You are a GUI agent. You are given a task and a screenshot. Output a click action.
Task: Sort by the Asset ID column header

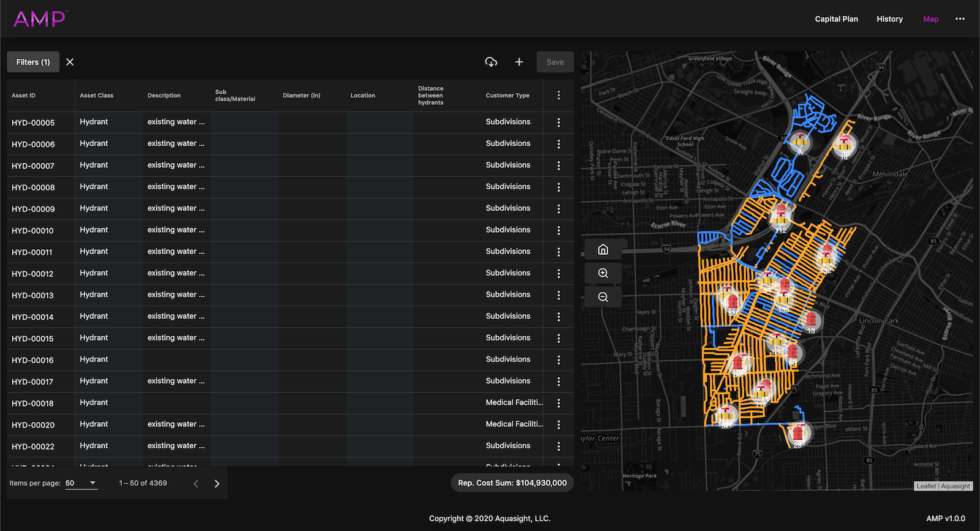coord(24,96)
